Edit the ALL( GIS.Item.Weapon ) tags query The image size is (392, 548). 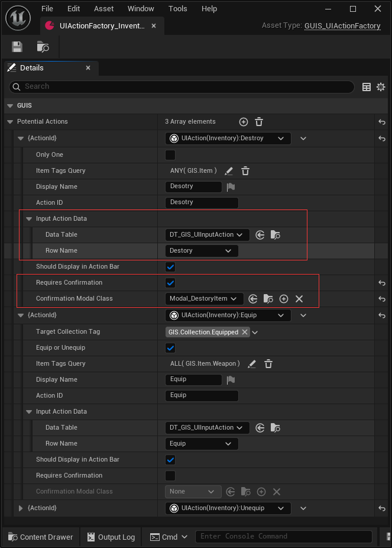click(252, 364)
